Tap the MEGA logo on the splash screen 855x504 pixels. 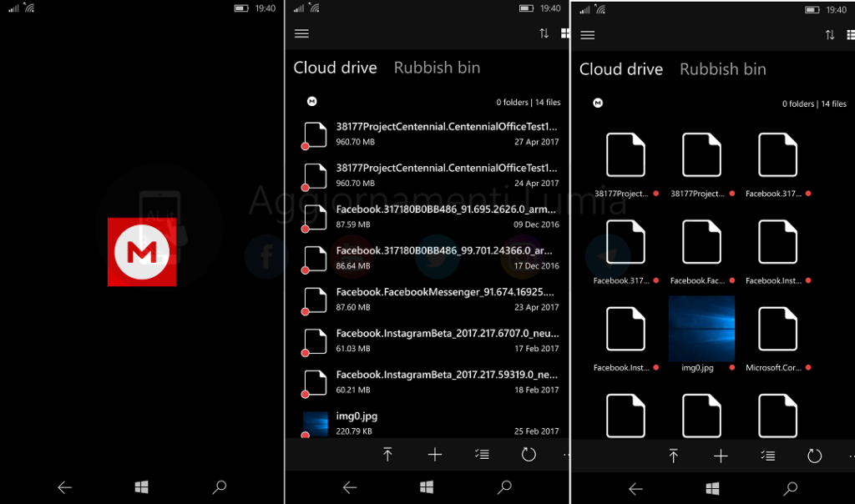[142, 252]
